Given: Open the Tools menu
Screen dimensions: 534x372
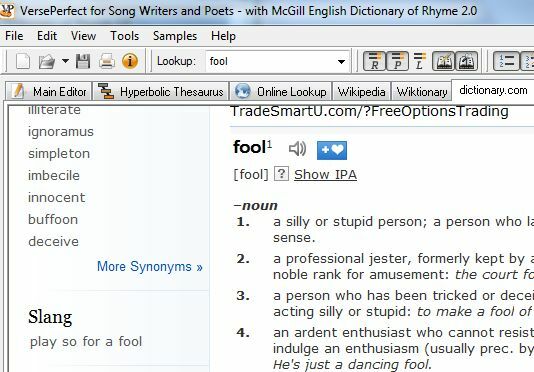Looking at the screenshot, I should point(125,36).
